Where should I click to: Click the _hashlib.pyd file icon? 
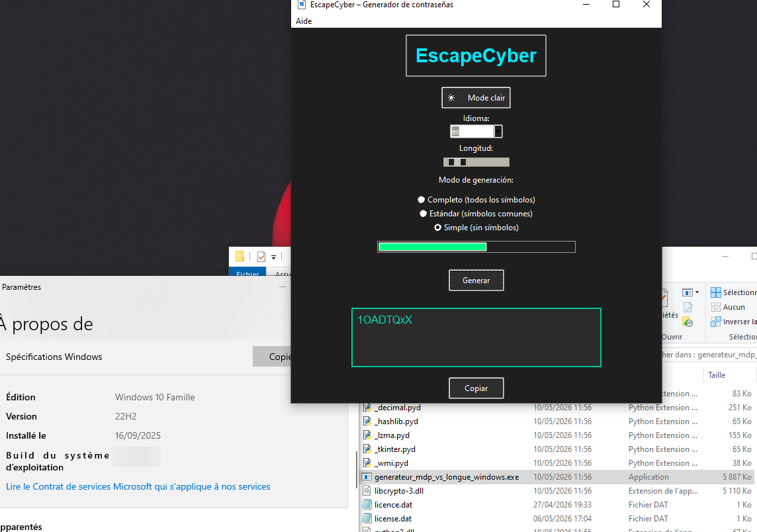[x=367, y=421]
